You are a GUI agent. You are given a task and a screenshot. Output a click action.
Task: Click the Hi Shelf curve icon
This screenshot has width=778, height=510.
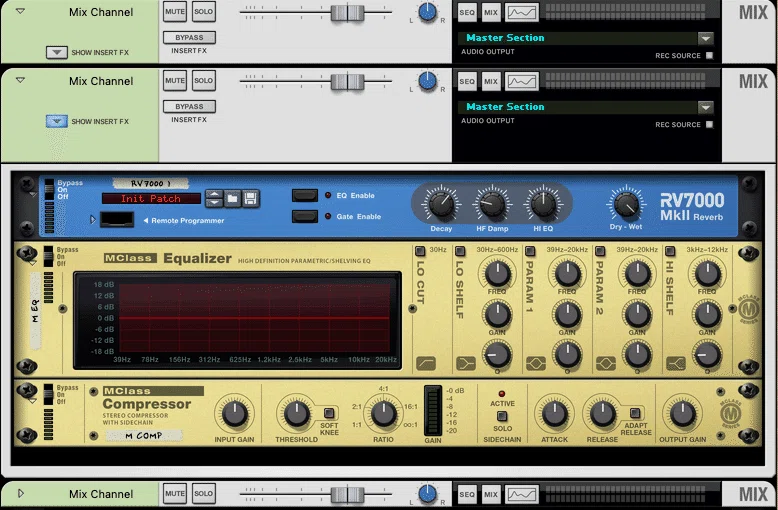pyautogui.click(x=676, y=364)
